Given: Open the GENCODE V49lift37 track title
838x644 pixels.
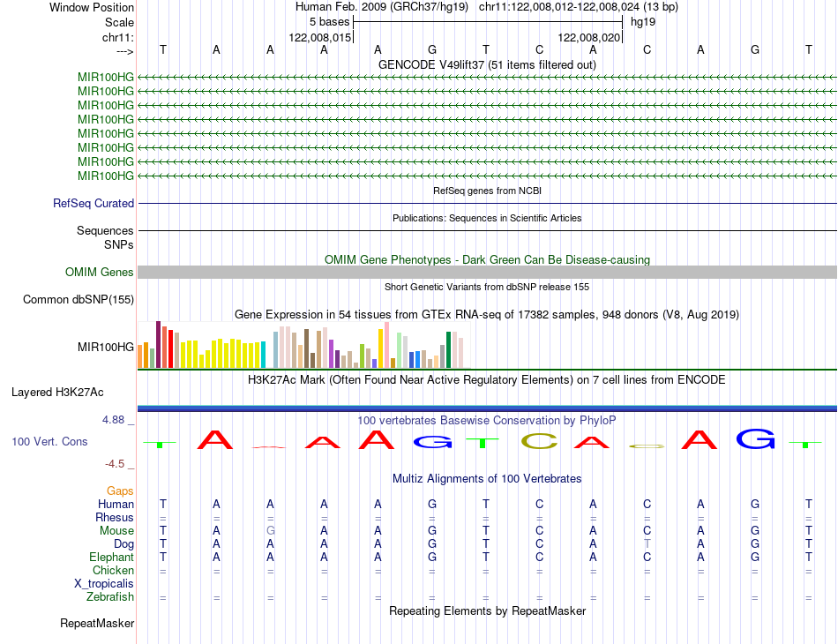Looking at the screenshot, I should pyautogui.click(x=487, y=64).
